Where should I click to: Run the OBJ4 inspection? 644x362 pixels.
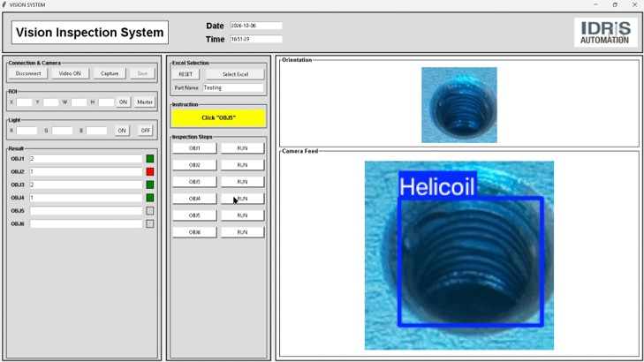(242, 199)
